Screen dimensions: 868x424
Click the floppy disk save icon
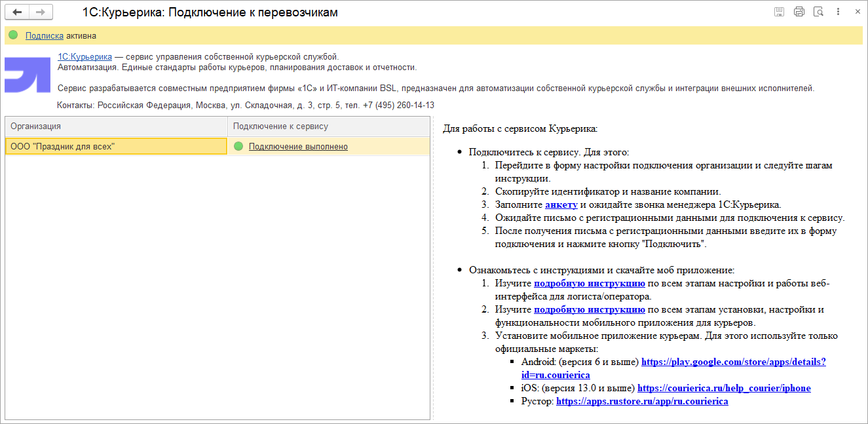(780, 12)
